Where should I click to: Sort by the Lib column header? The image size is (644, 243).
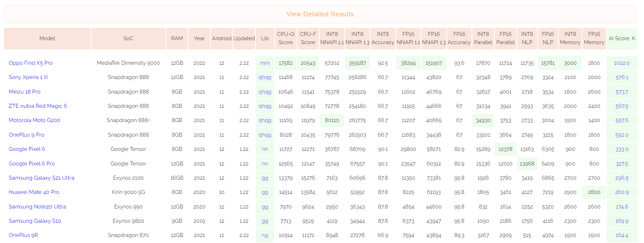click(x=265, y=38)
